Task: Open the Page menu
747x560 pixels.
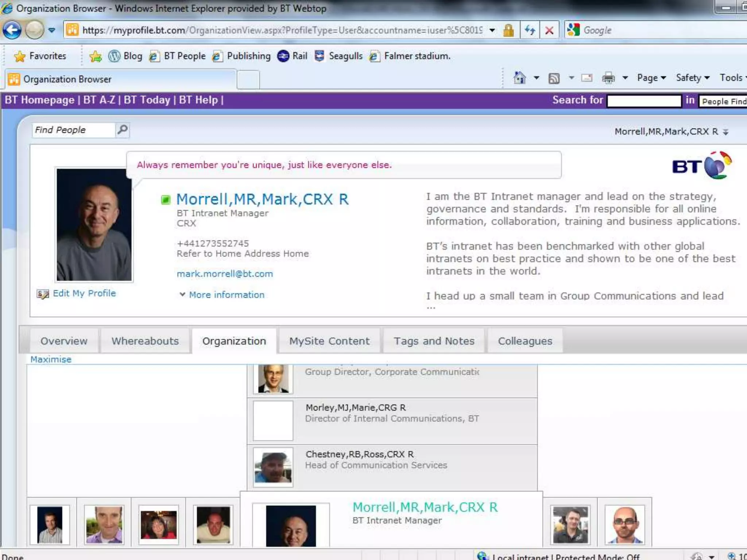Action: (x=651, y=78)
